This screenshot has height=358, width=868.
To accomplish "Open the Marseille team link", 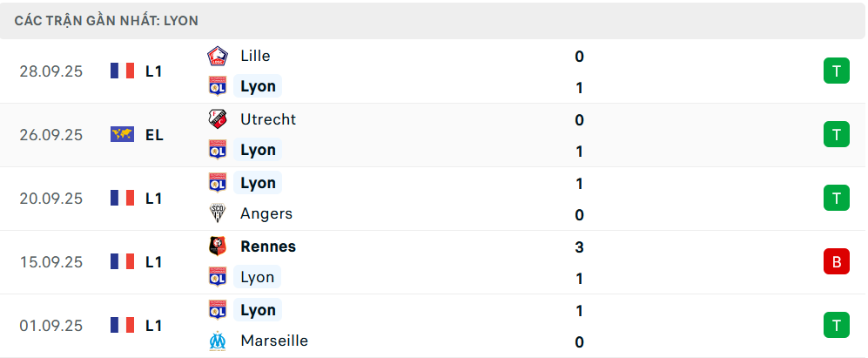I will tap(273, 341).
